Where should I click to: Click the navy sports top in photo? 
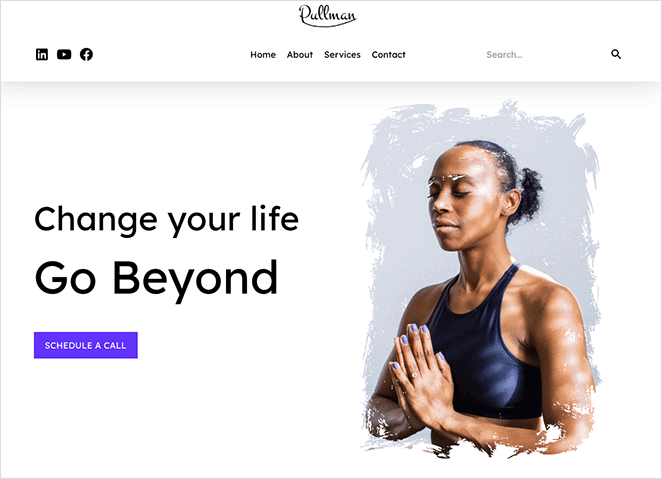[x=486, y=346]
